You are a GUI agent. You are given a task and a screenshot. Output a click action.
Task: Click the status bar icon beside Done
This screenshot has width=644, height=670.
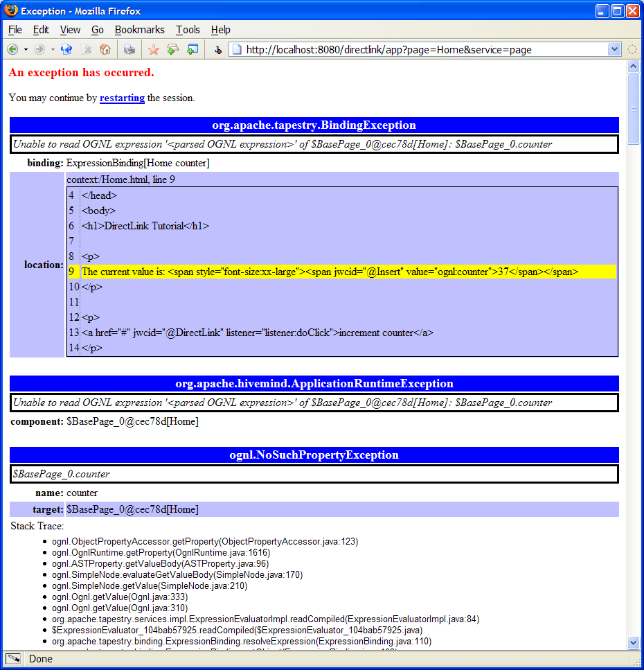tap(12, 658)
